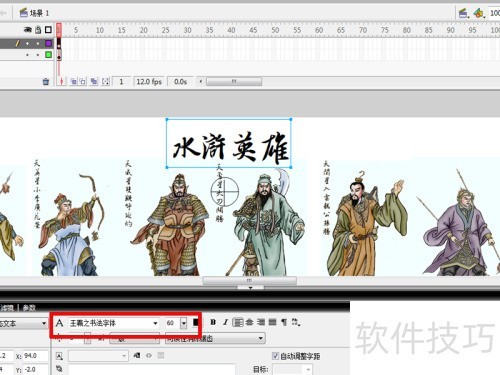
Task: Open the font size slider arrow
Action: point(184,323)
